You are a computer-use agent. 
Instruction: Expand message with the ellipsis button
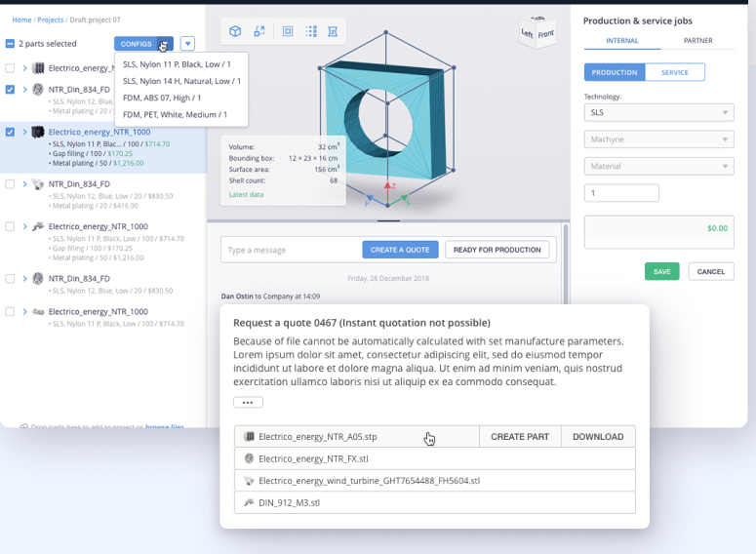248,402
